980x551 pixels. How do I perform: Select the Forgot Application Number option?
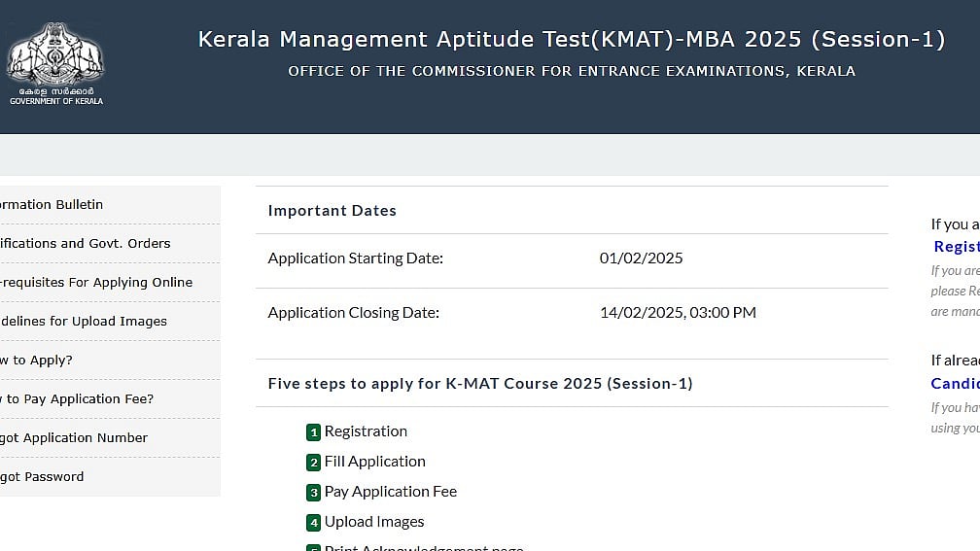point(74,438)
